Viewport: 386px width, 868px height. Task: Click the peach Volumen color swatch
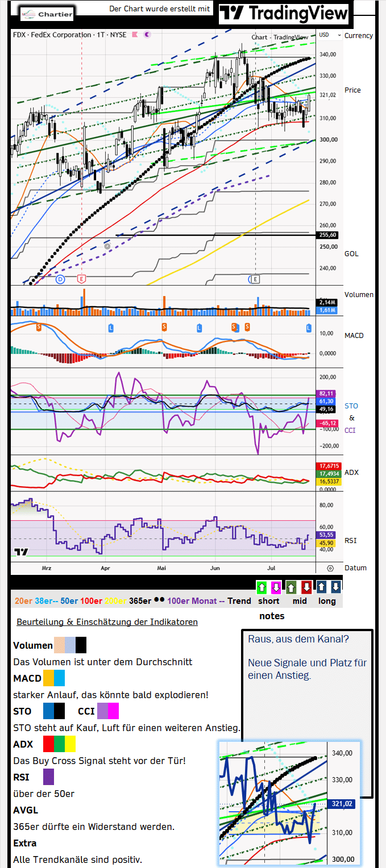pyautogui.click(x=60, y=645)
